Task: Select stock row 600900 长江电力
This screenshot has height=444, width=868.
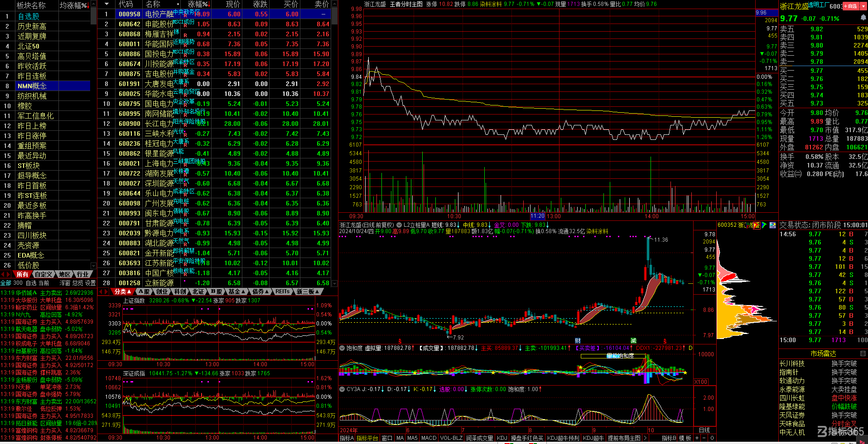Action: pos(214,124)
